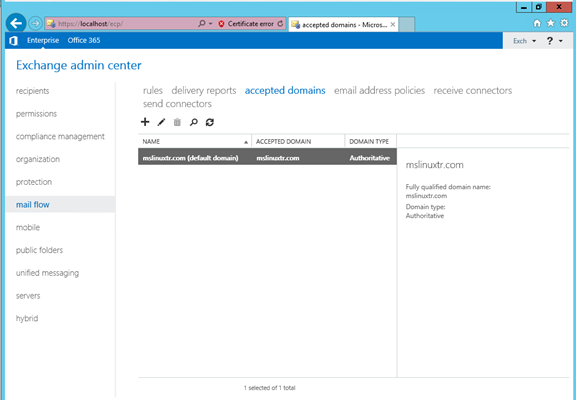This screenshot has width=576, height=400.
Task: Click the Office logo icon in header
Action: (x=14, y=40)
